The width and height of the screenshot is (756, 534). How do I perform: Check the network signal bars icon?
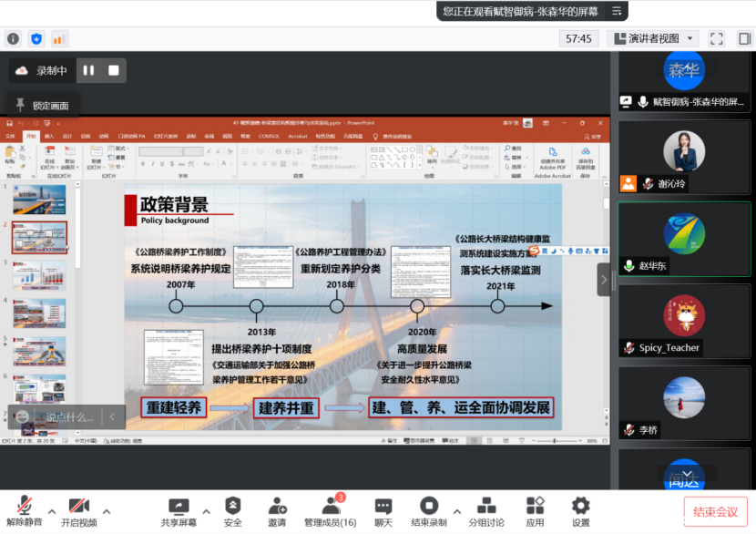pos(59,38)
